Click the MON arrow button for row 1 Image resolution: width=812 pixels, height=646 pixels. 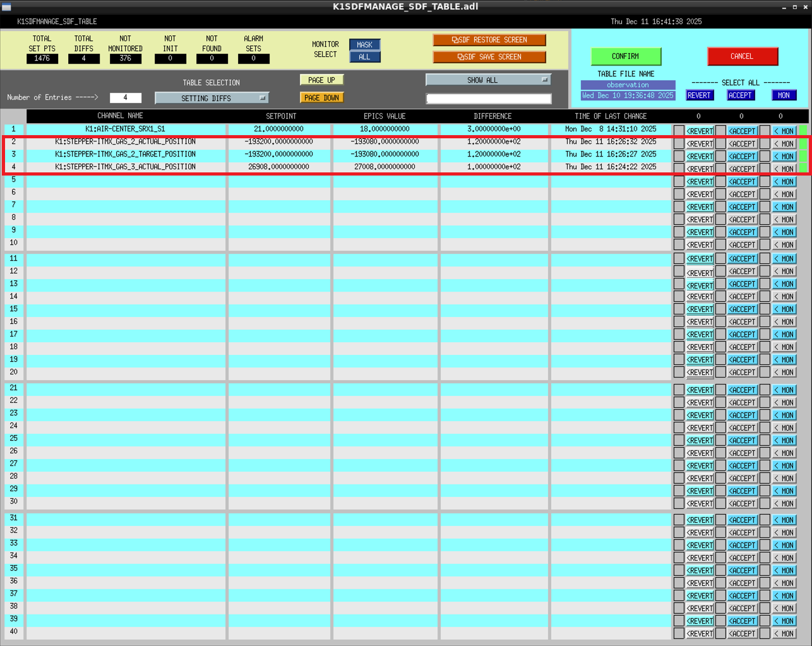click(x=784, y=131)
